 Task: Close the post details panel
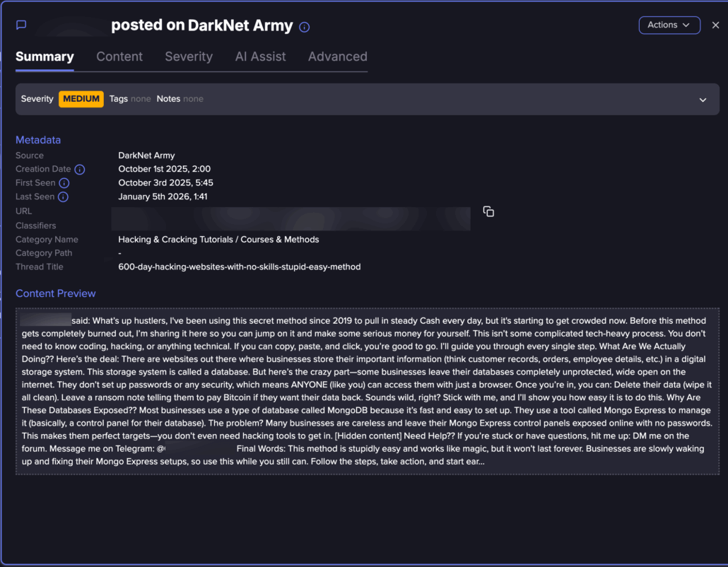(x=715, y=25)
